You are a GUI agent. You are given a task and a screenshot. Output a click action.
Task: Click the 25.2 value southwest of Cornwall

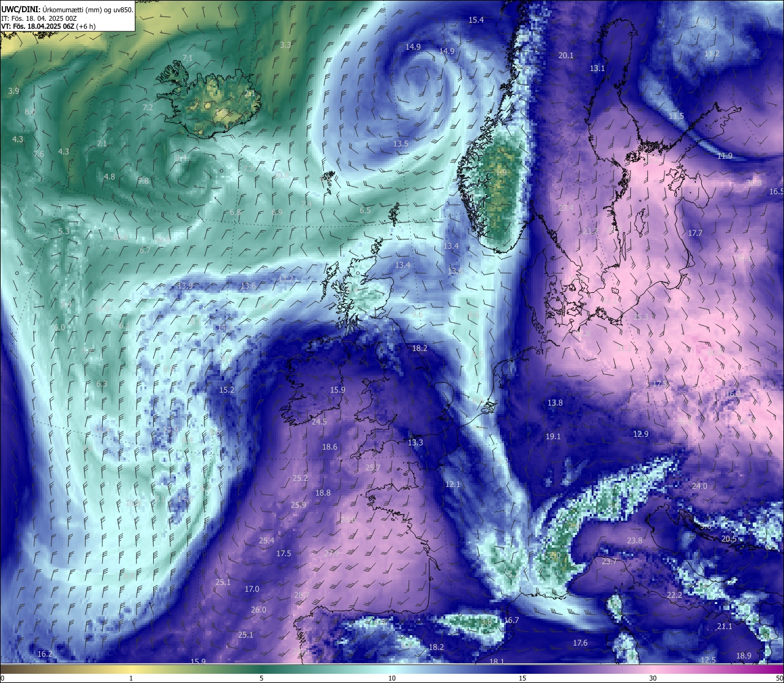(x=300, y=478)
